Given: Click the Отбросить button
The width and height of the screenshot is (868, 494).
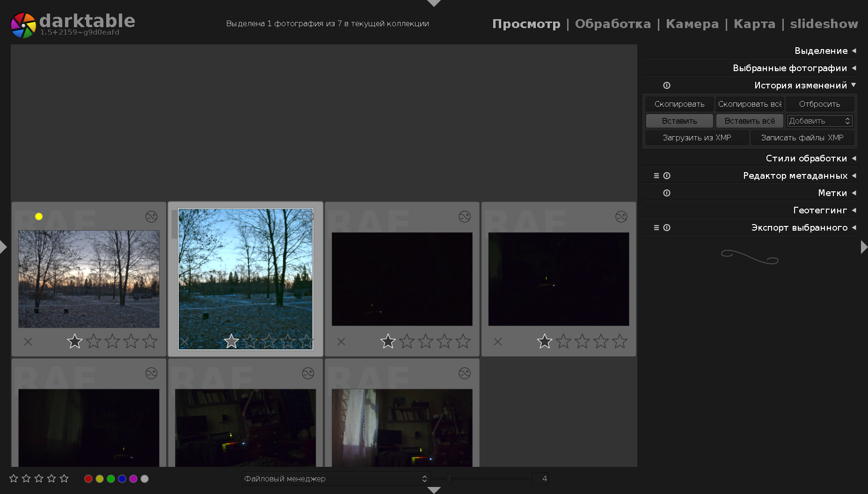Looking at the screenshot, I should coord(820,104).
